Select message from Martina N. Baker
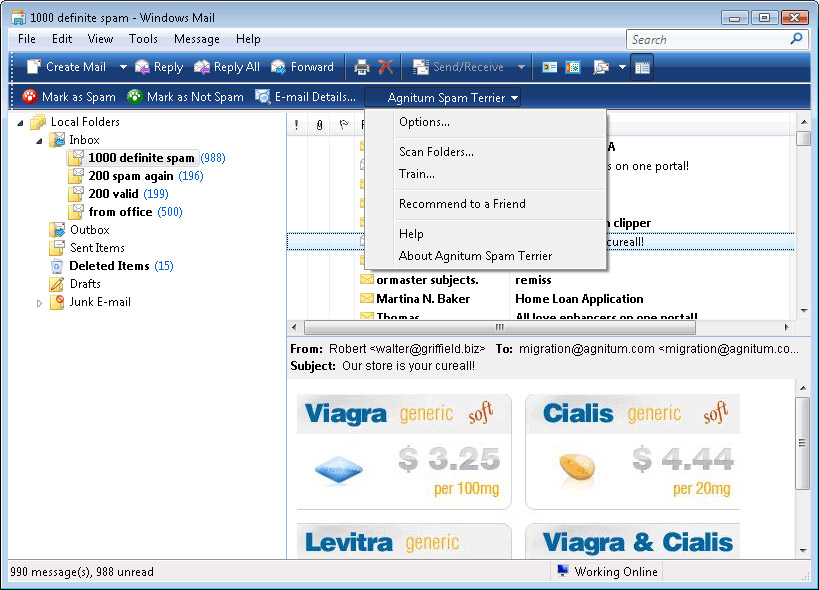The height and width of the screenshot is (590, 819). pyautogui.click(x=423, y=299)
